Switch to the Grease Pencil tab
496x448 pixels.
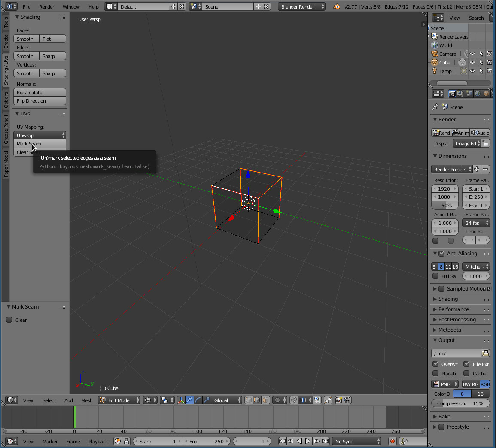coord(6,130)
